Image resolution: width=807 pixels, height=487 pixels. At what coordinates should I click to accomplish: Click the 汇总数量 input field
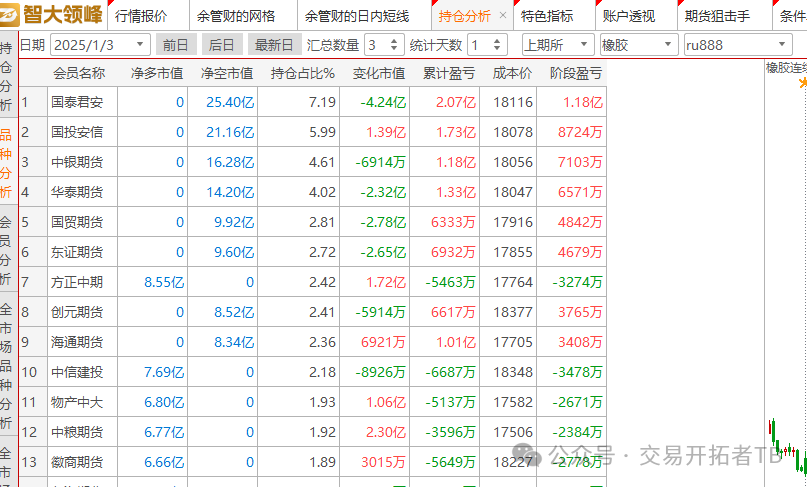click(377, 45)
